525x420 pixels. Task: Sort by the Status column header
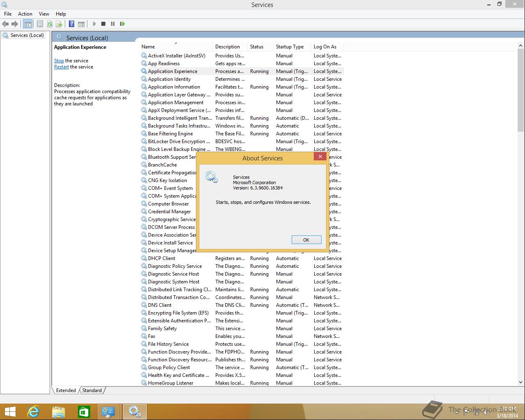(x=261, y=47)
